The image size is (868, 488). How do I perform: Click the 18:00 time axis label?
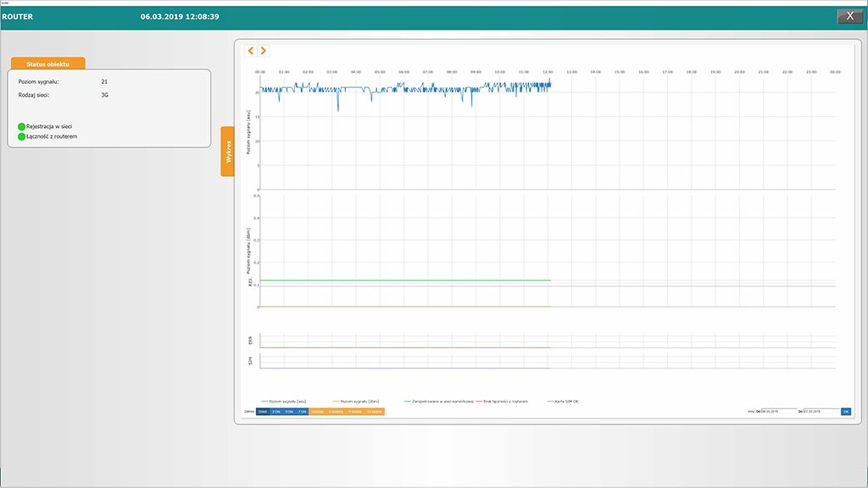tap(692, 72)
